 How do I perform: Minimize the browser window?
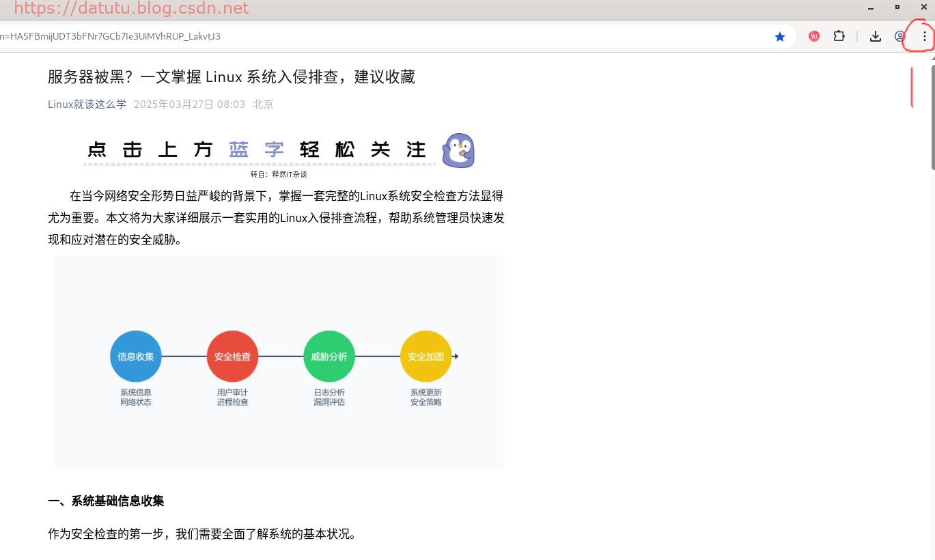(871, 8)
